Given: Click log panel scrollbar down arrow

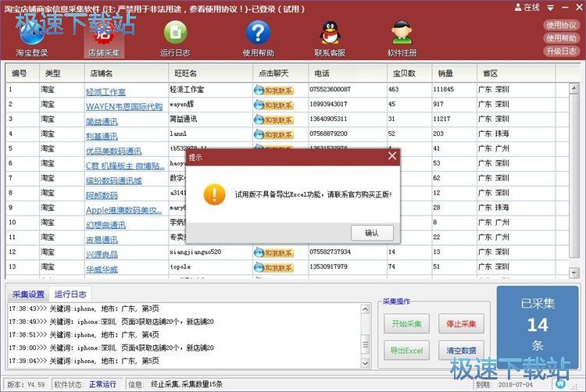Looking at the screenshot, I should click(x=365, y=362).
